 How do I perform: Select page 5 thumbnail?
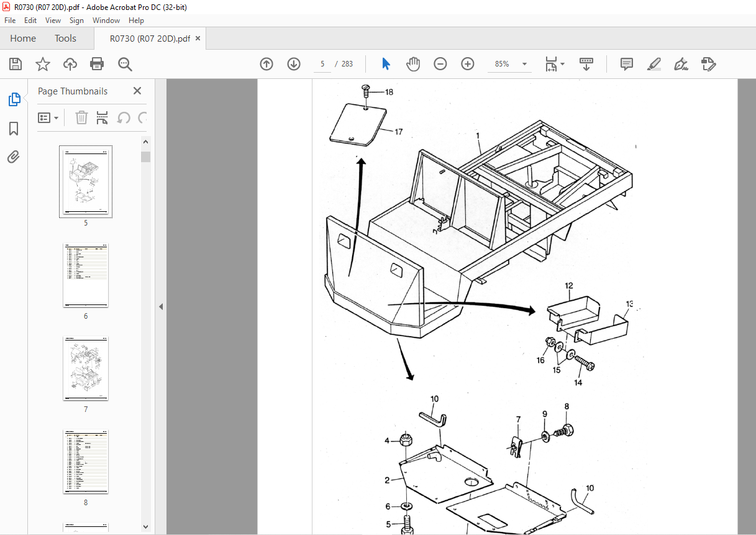[86, 182]
